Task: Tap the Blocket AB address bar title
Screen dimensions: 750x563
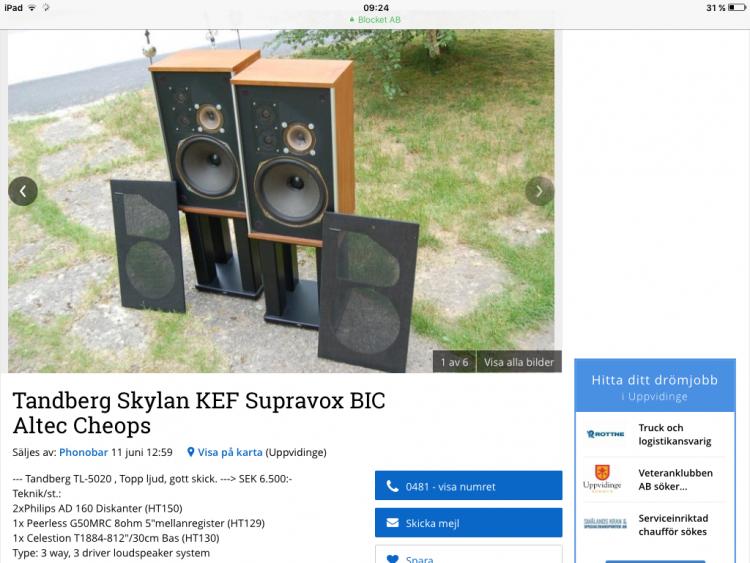Action: (379, 20)
